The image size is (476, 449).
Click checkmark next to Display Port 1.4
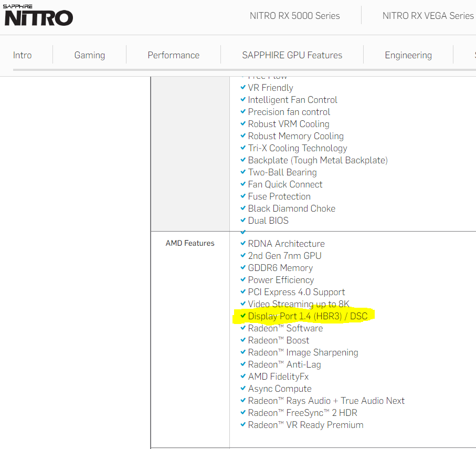[243, 315]
